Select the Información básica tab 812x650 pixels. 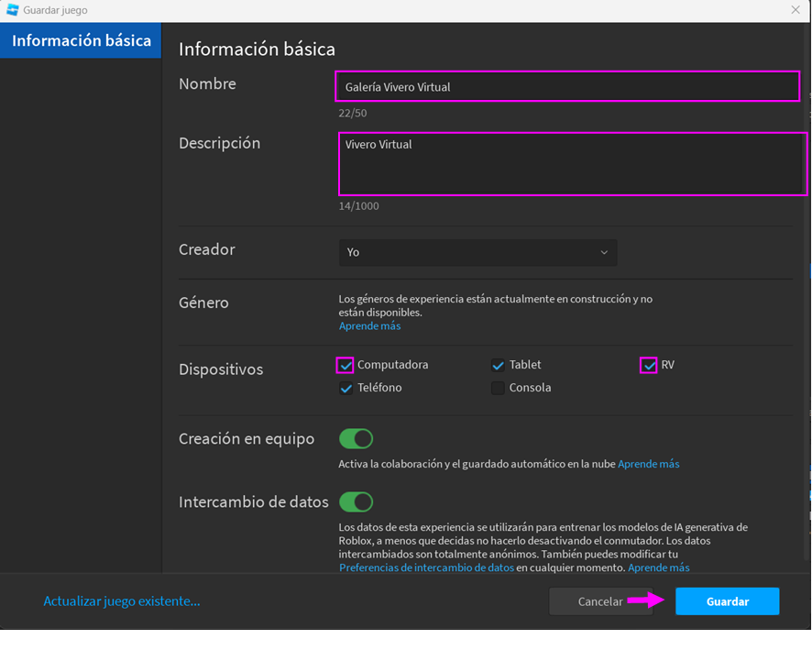(x=81, y=41)
